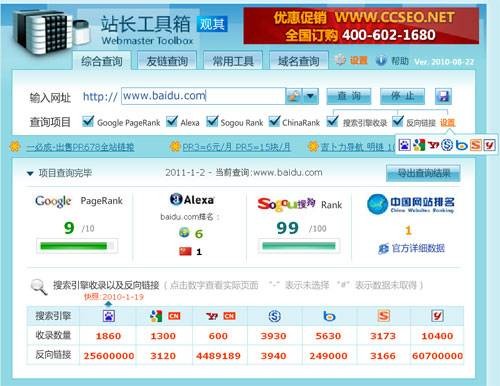Click the blue help info icon

(381, 61)
